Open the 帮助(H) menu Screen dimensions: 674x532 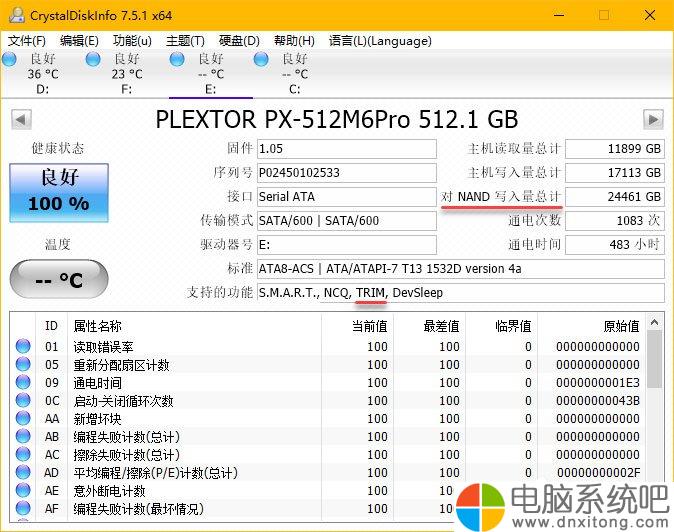(x=294, y=41)
